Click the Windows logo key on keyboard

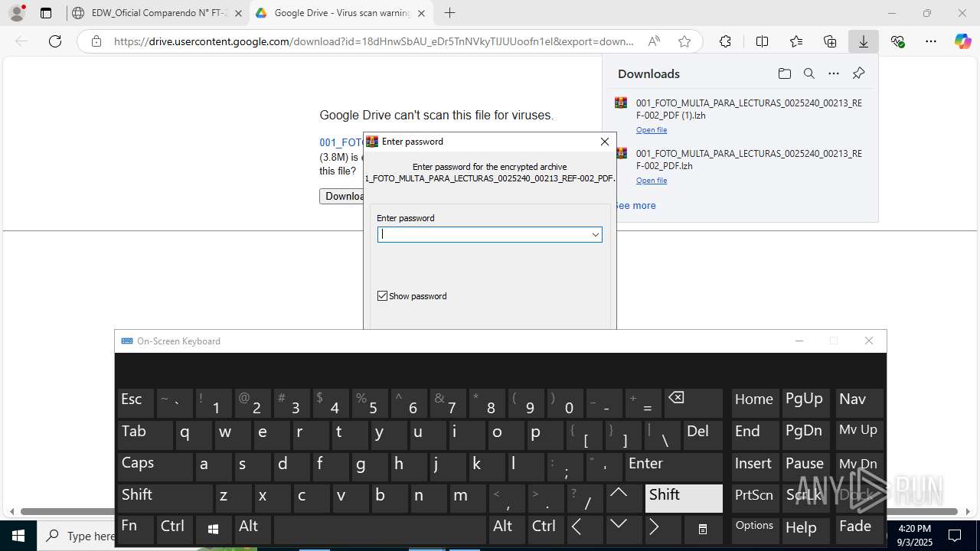214,530
